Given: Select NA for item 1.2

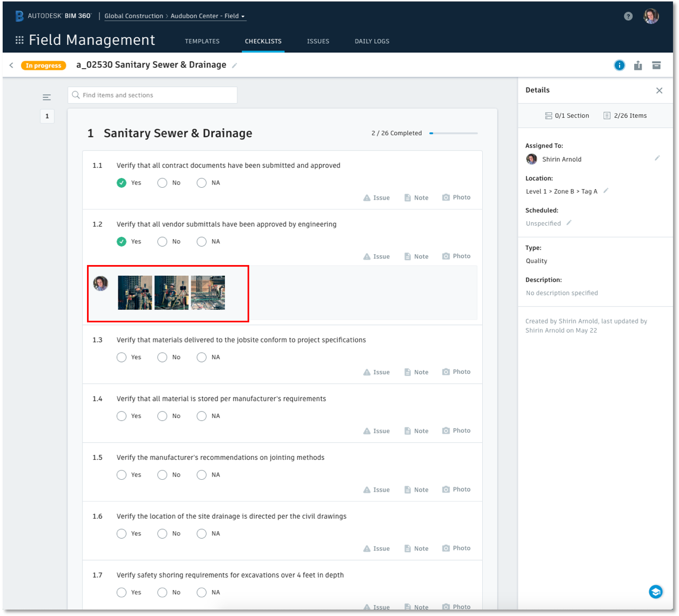Looking at the screenshot, I should pos(202,242).
